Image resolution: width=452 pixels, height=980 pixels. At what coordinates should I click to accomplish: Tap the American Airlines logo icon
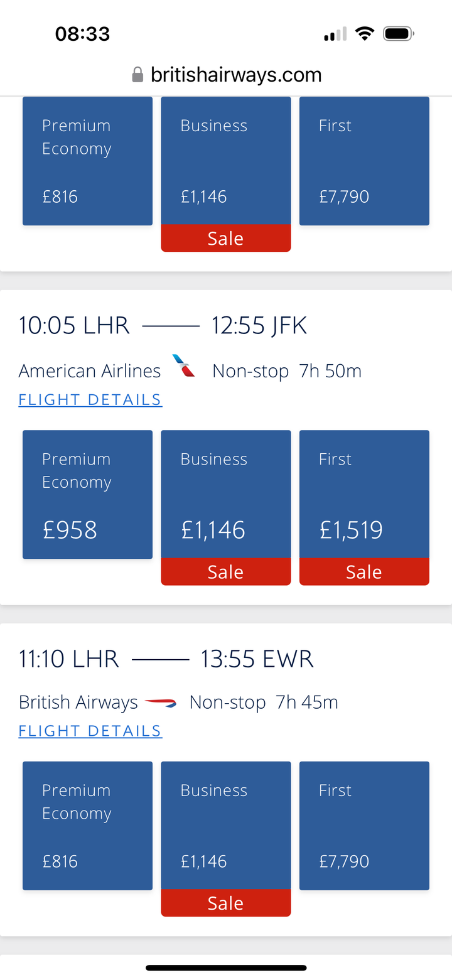(183, 365)
